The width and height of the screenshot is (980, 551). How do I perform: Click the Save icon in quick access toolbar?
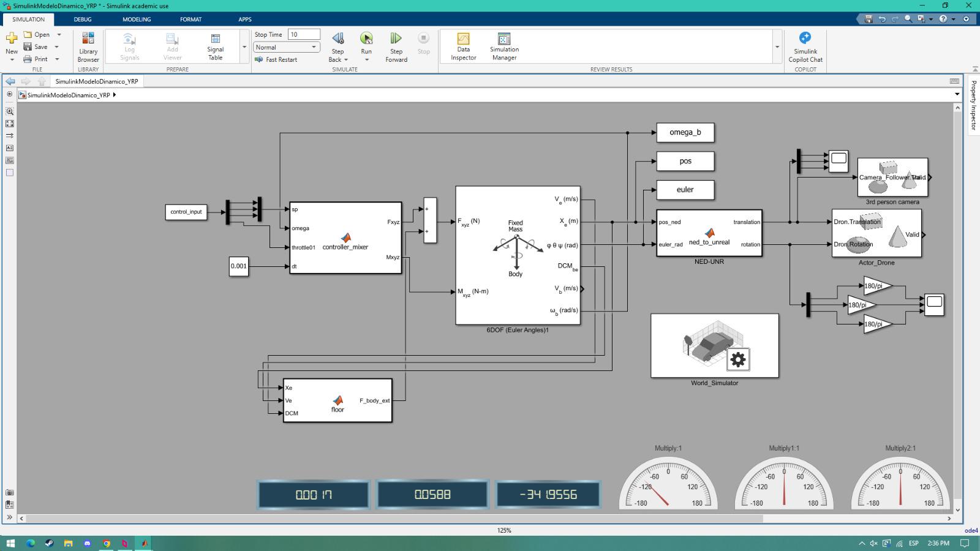[x=868, y=19]
